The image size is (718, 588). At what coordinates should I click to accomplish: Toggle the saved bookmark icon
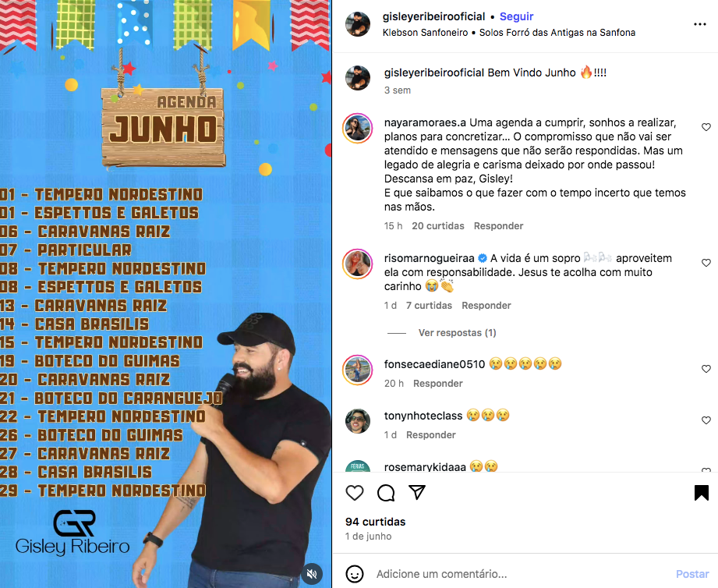pyautogui.click(x=701, y=493)
